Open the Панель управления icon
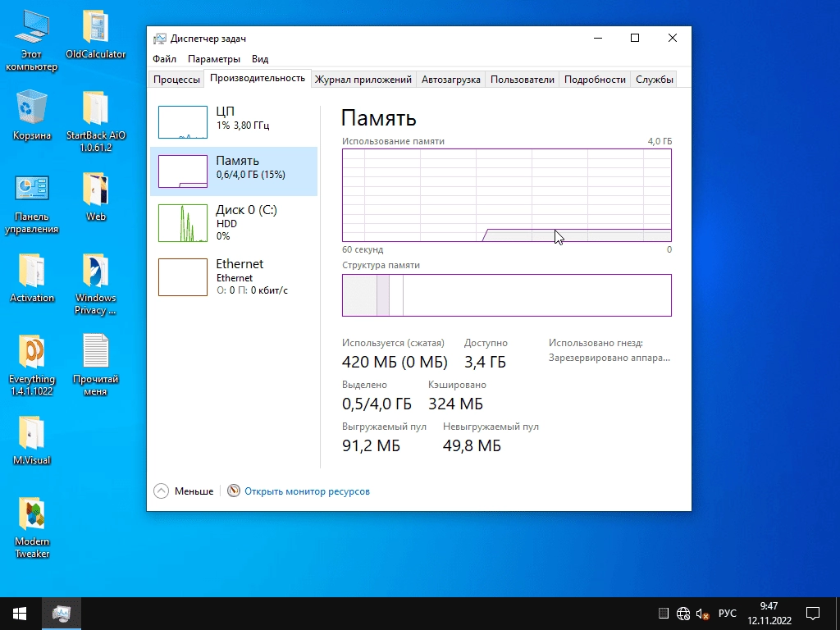 32,203
